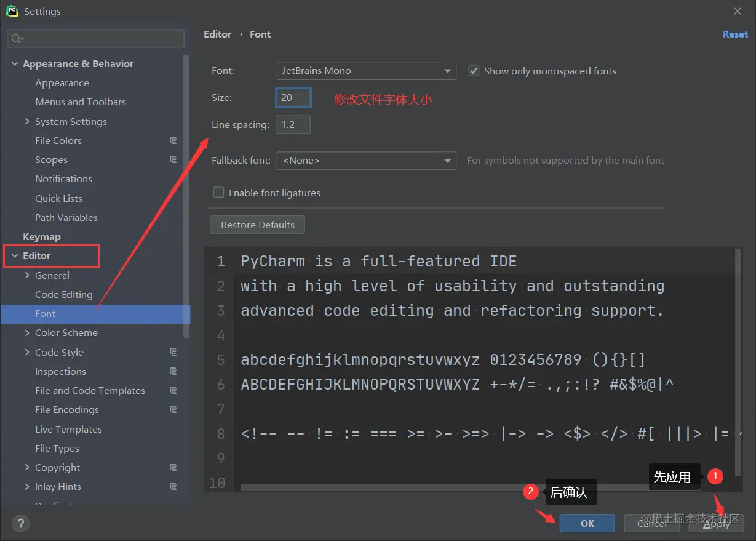This screenshot has height=541, width=756.
Task: Click project-scope icon beside Inlay Hints
Action: 173,486
